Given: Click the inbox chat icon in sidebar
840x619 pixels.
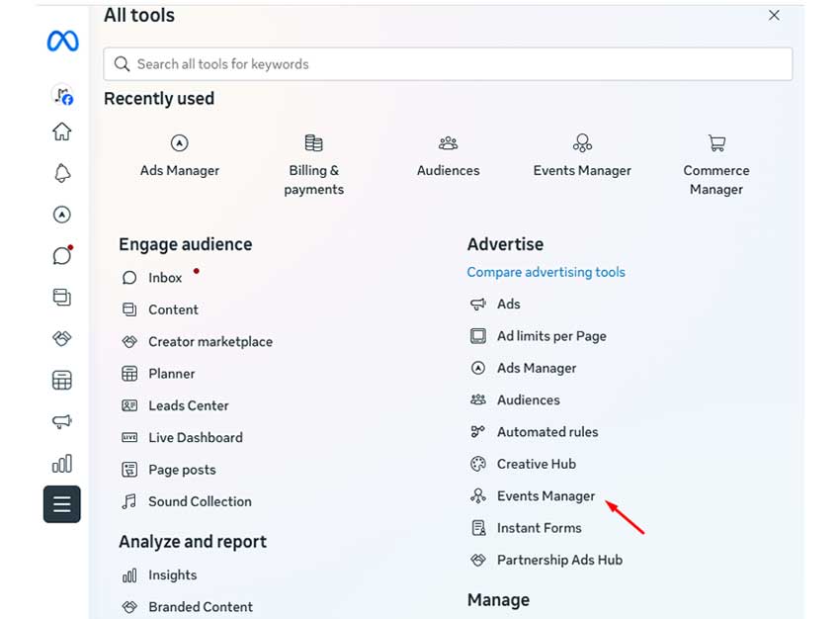Looking at the screenshot, I should [62, 256].
